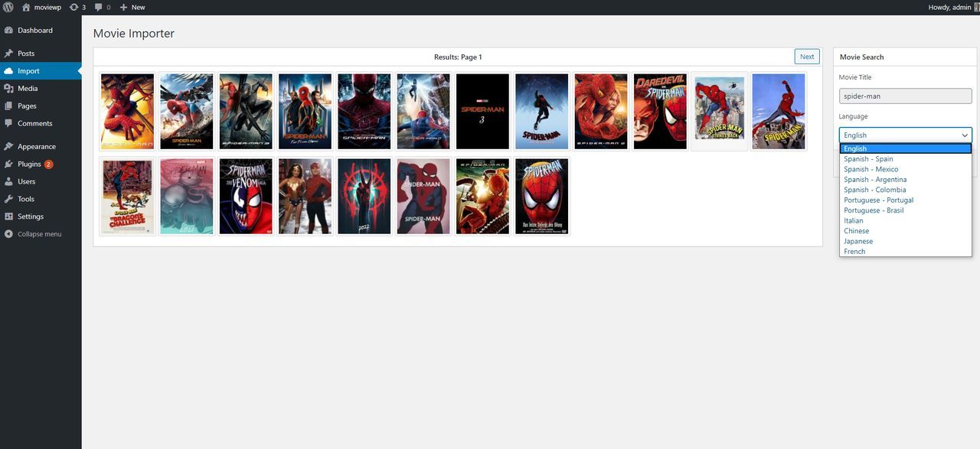Click the Pages icon in sidebar

(8, 106)
